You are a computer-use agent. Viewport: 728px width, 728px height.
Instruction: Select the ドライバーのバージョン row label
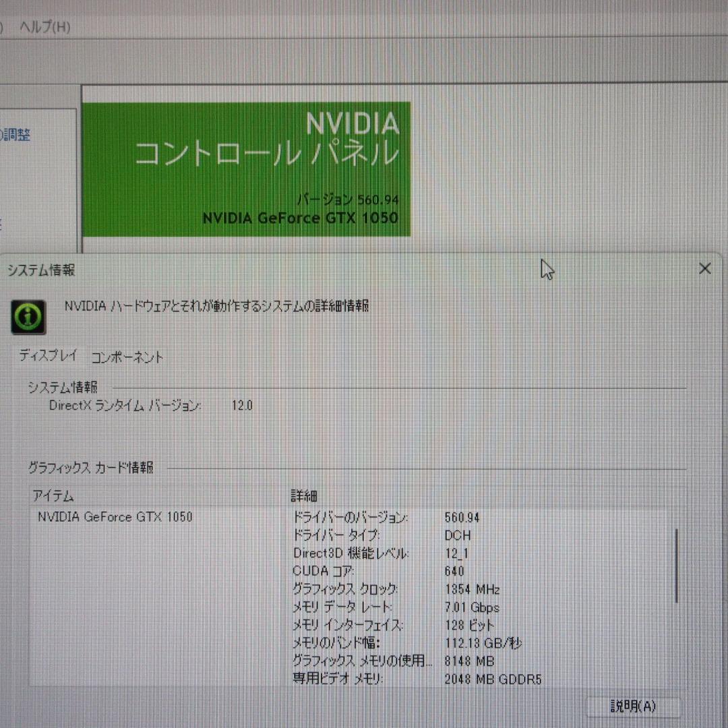click(351, 517)
